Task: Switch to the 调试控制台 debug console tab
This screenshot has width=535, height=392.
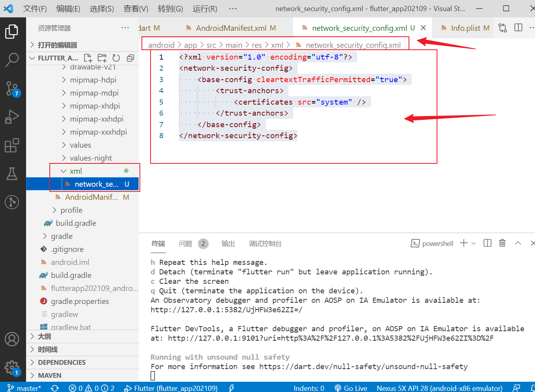Action: click(265, 244)
